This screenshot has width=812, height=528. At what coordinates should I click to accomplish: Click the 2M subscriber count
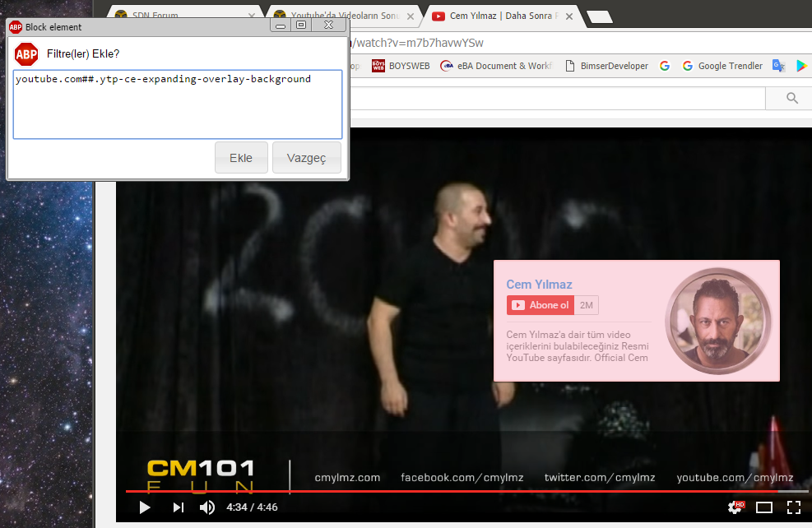pyautogui.click(x=587, y=305)
